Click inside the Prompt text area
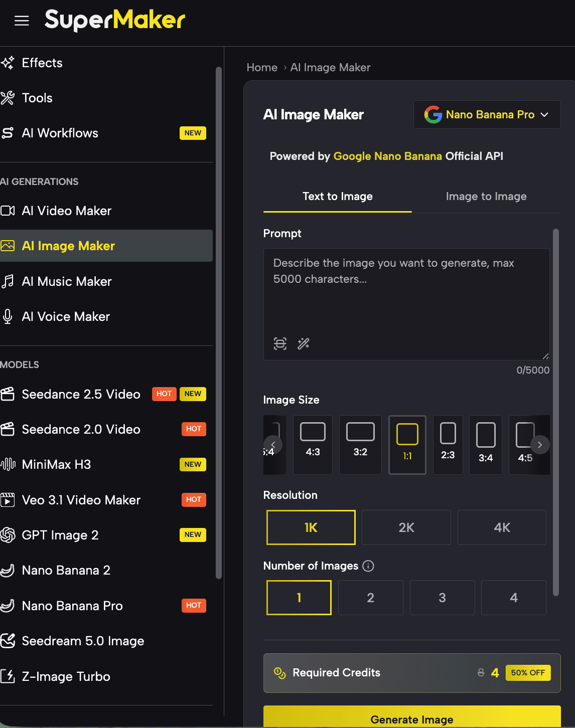575x728 pixels. pos(406,304)
